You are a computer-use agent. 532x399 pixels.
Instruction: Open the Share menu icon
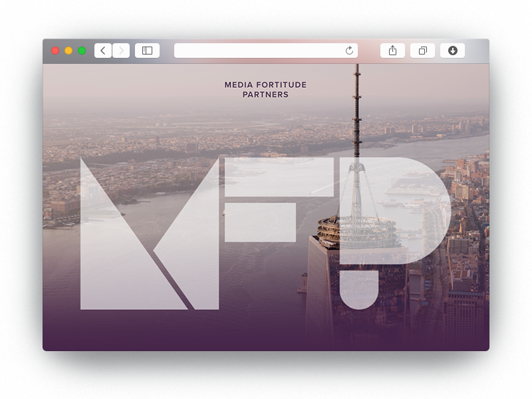392,51
